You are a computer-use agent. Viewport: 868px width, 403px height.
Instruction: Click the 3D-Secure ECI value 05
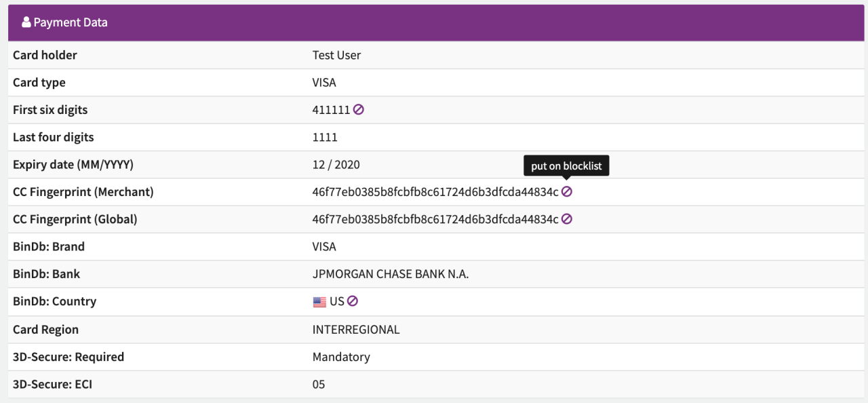pyautogui.click(x=319, y=385)
